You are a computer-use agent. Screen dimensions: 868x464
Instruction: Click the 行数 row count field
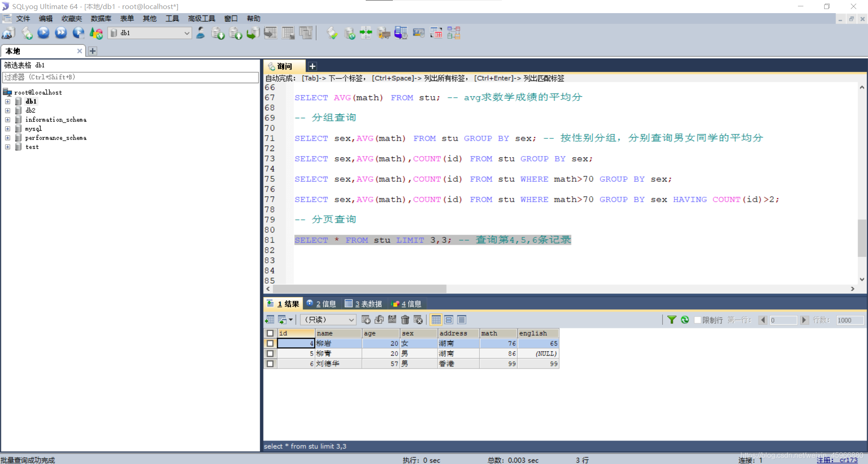(x=850, y=320)
